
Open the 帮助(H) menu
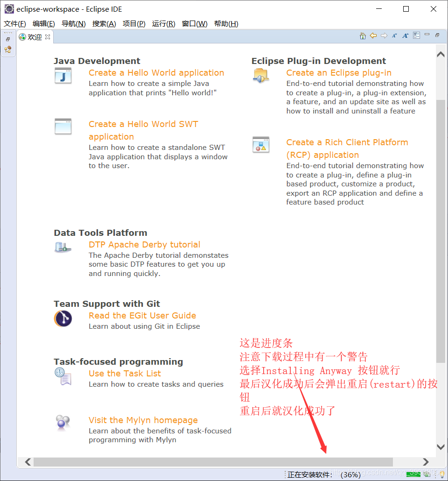pyautogui.click(x=226, y=24)
